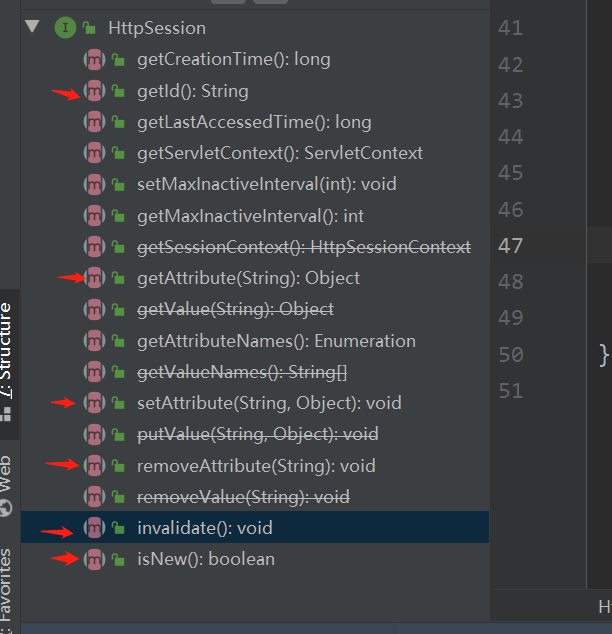Click line number 41 in editor gutter

tap(511, 28)
